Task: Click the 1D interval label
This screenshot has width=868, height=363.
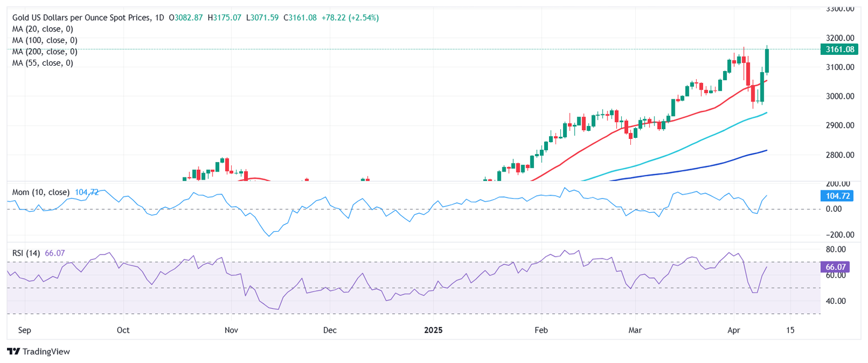Action: coord(159,17)
